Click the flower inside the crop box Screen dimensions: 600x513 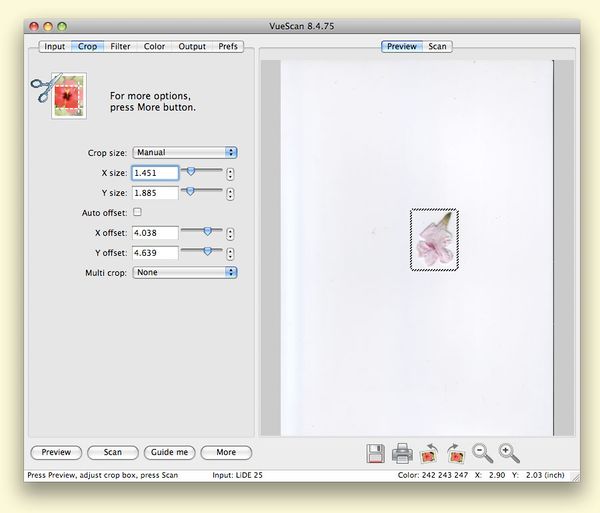pyautogui.click(x=433, y=240)
